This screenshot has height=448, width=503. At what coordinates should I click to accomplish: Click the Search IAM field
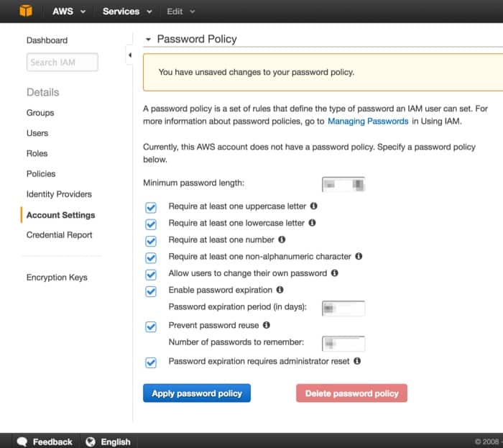click(x=63, y=62)
